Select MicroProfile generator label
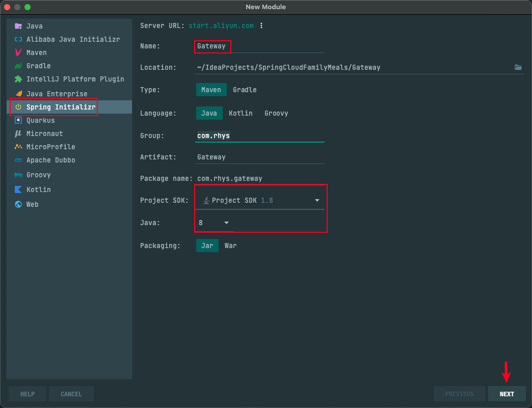This screenshot has height=408, width=532. (51, 147)
